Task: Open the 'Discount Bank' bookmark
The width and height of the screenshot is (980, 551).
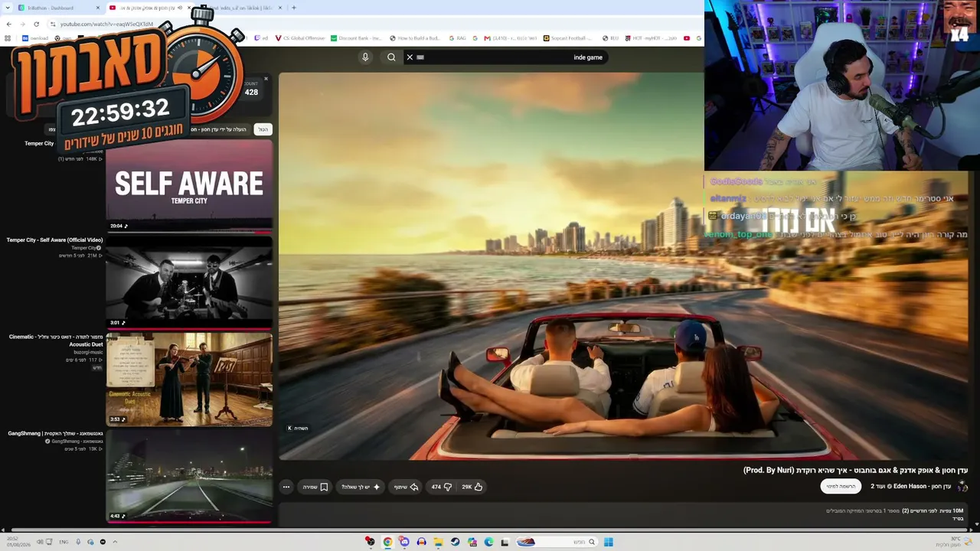Action: [x=356, y=38]
